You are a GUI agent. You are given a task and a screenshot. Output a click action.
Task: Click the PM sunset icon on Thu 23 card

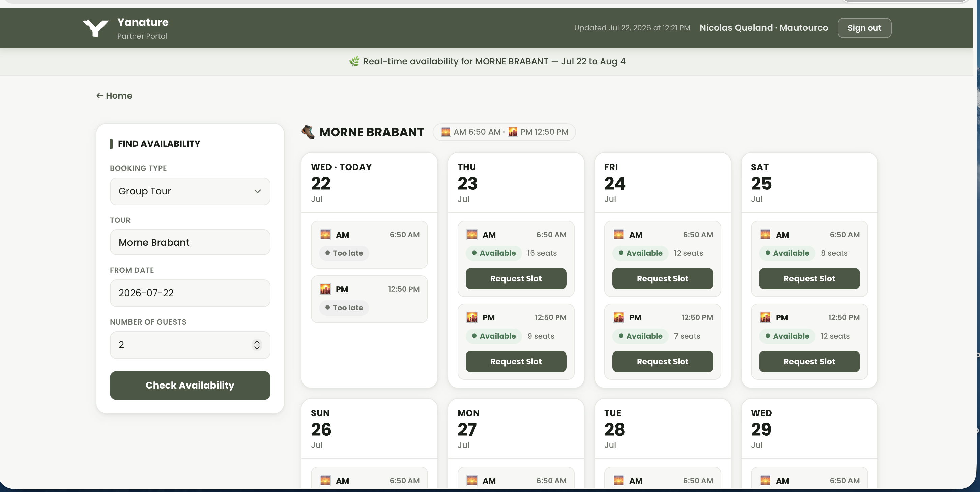(472, 317)
